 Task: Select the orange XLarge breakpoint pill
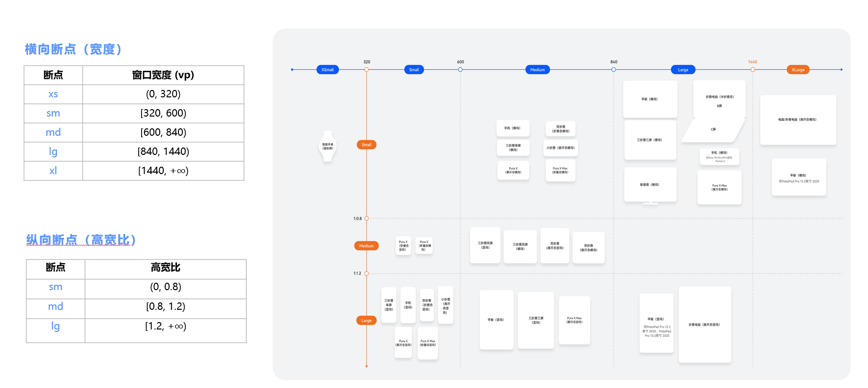(798, 70)
